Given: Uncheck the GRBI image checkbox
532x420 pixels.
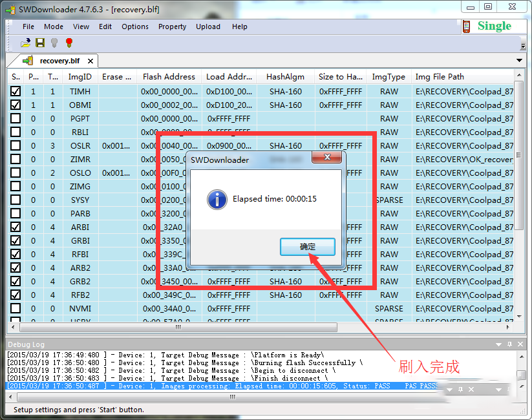Looking at the screenshot, I should point(16,240).
